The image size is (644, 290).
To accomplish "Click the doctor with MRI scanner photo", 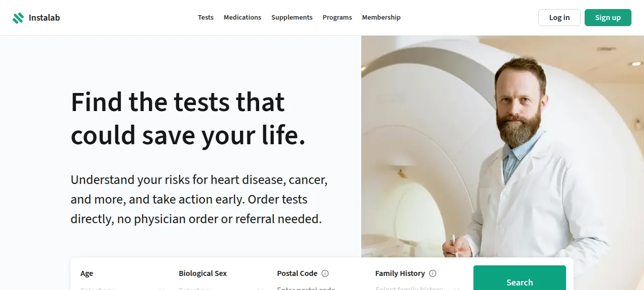I will 503,163.
